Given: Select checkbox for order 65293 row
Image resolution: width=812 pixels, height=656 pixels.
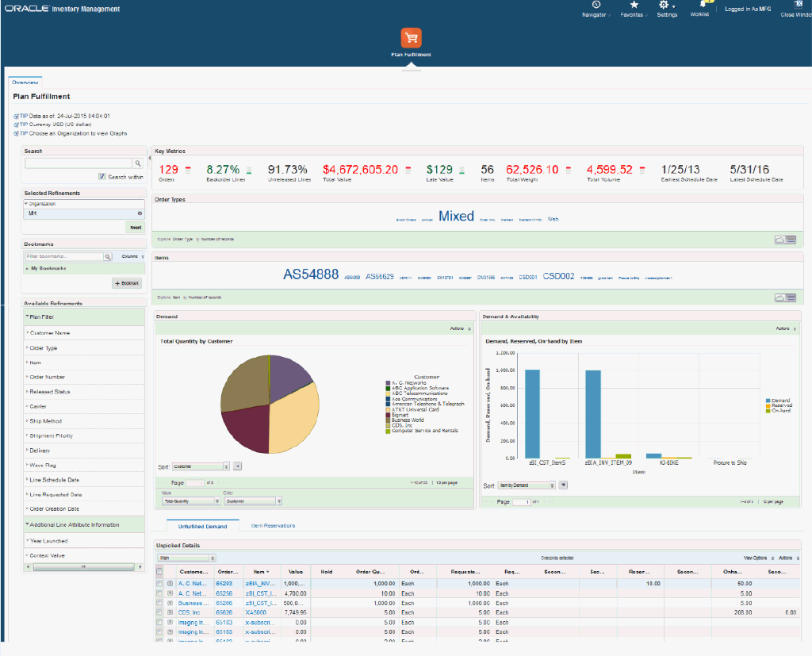Looking at the screenshot, I should (159, 584).
